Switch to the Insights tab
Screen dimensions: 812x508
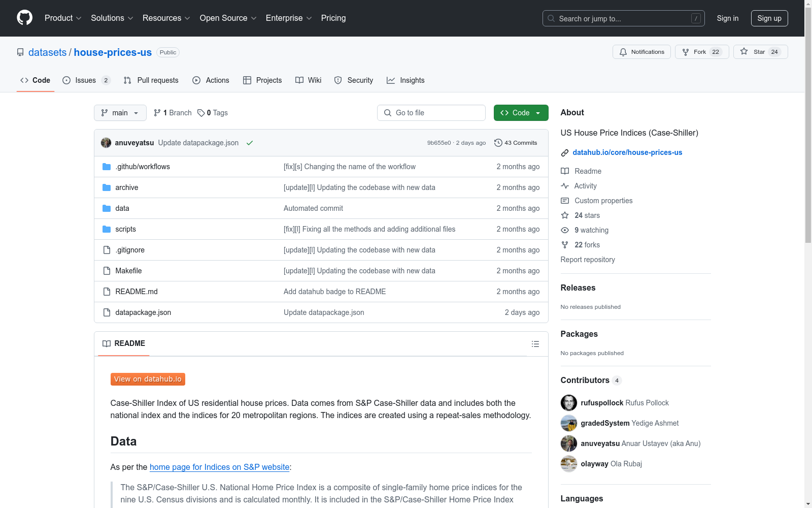(405, 80)
